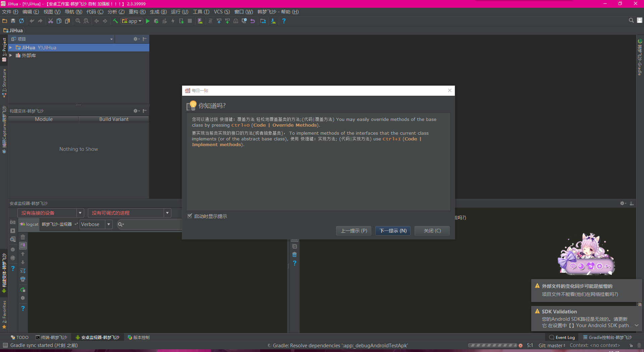Click the '上一提示 (P)' button
Image resolution: width=644 pixels, height=352 pixels.
pos(354,231)
